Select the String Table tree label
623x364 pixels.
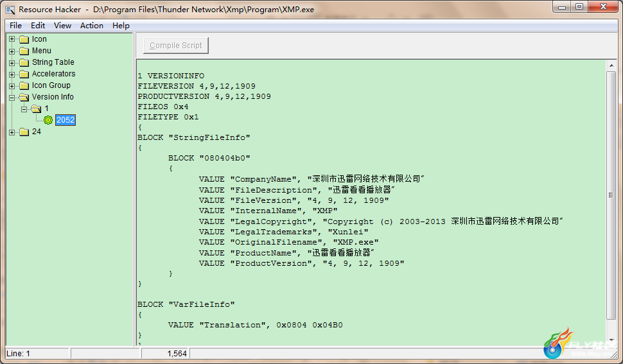53,62
